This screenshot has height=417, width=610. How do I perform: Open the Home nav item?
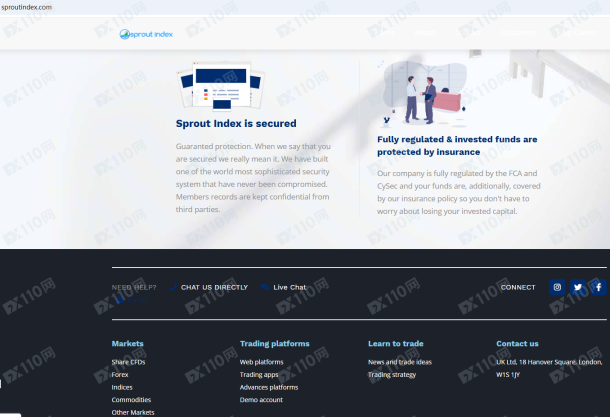click(387, 33)
